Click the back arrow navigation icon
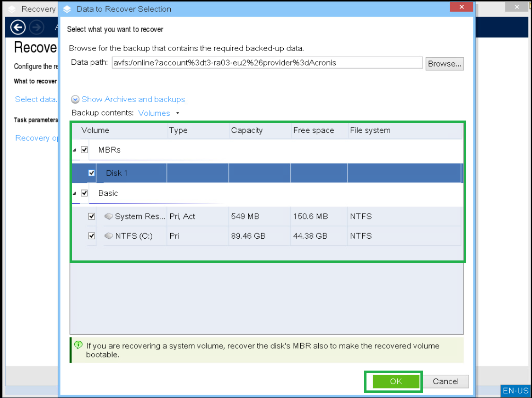This screenshot has width=532, height=398. tap(17, 27)
